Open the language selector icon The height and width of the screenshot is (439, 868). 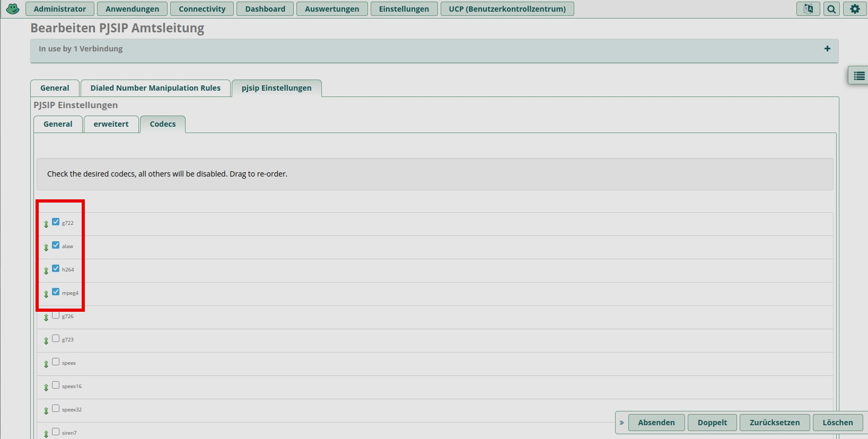point(808,9)
